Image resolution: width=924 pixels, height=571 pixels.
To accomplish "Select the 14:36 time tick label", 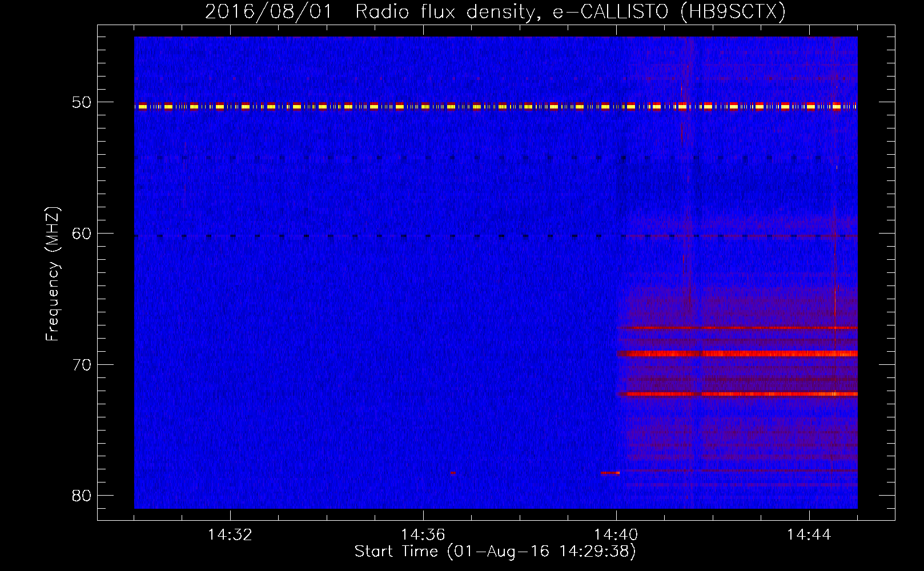I will 423,535.
